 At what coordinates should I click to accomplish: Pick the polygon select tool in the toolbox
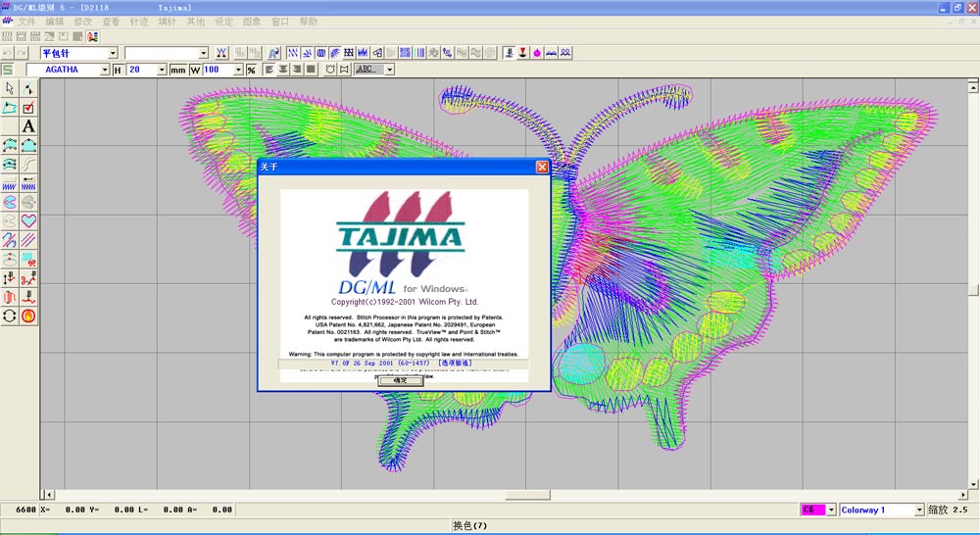10,108
